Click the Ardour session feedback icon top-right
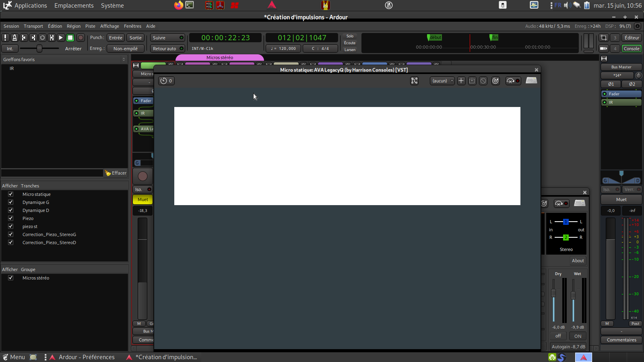The height and width of the screenshot is (362, 644). [638, 26]
